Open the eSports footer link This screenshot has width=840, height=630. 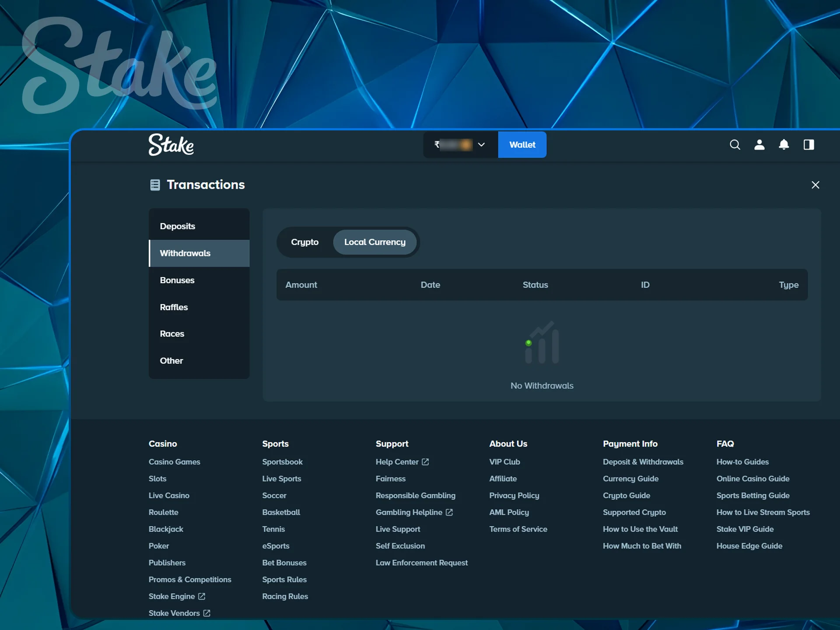click(276, 546)
